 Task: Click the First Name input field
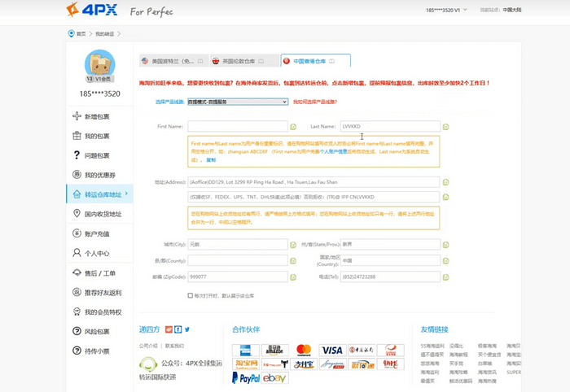pos(238,127)
